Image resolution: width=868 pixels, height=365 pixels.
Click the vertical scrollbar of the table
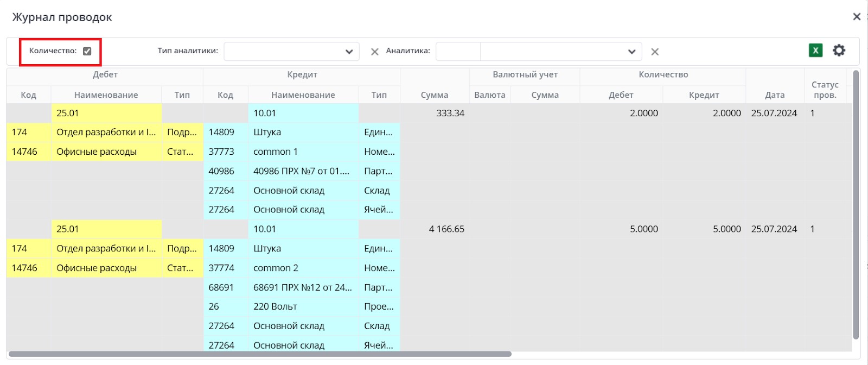pyautogui.click(x=856, y=206)
